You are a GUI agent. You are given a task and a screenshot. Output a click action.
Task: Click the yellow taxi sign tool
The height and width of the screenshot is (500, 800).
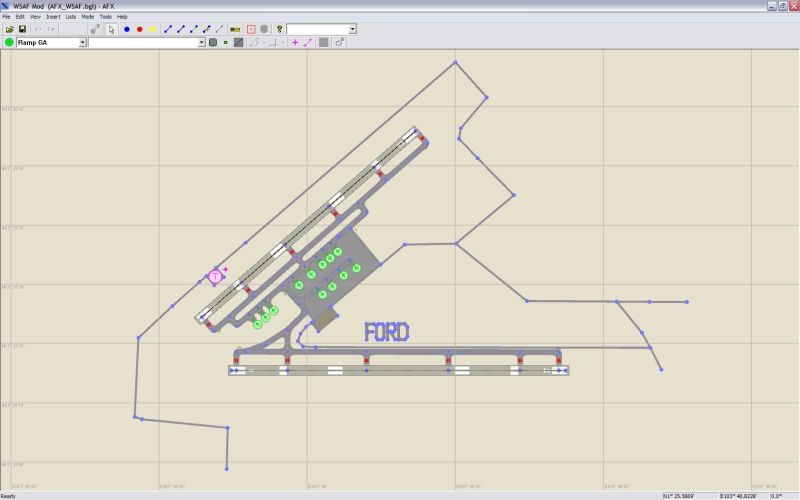coord(235,29)
